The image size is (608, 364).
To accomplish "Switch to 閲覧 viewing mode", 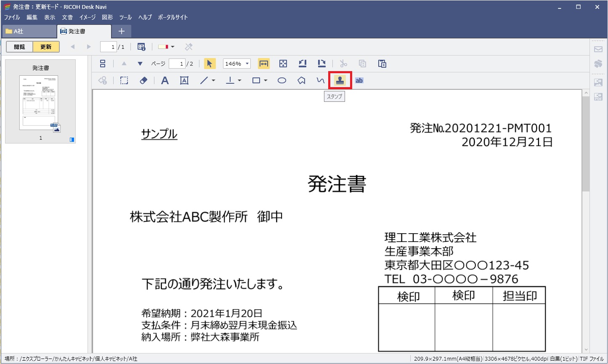I will click(x=19, y=47).
